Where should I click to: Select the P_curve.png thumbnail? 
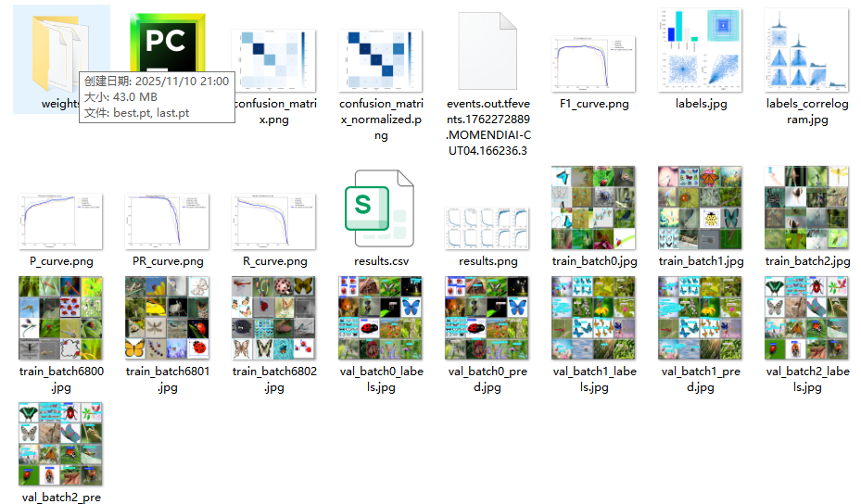[60, 221]
